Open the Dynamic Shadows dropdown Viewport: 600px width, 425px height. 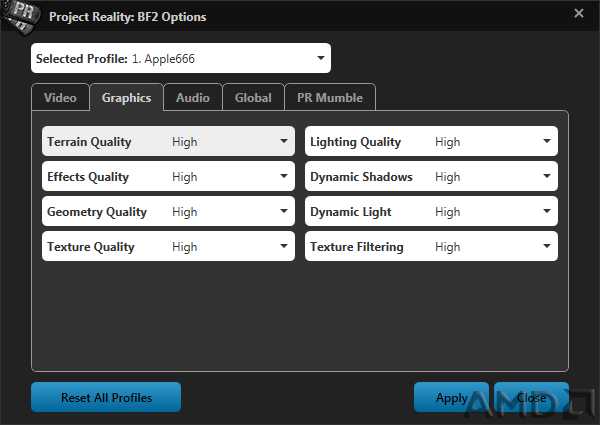[x=431, y=176]
